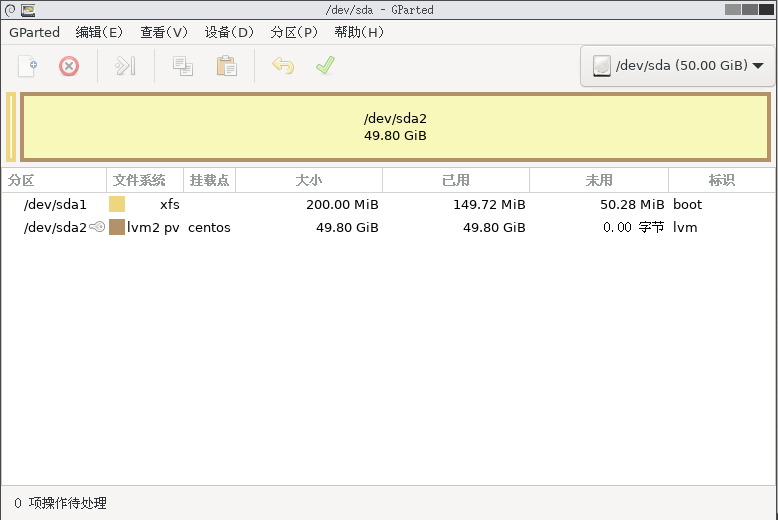Click the boot flag cell
This screenshot has width=778, height=520.
(x=688, y=204)
